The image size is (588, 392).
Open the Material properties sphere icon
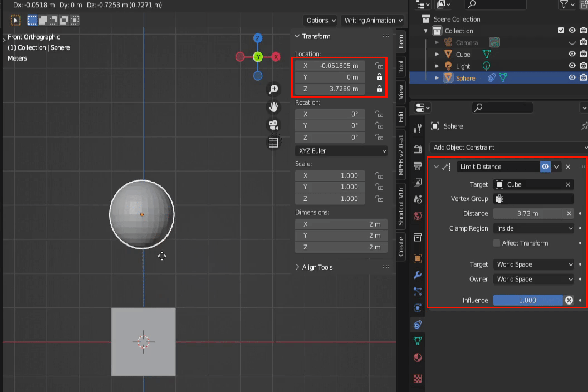tap(417, 357)
